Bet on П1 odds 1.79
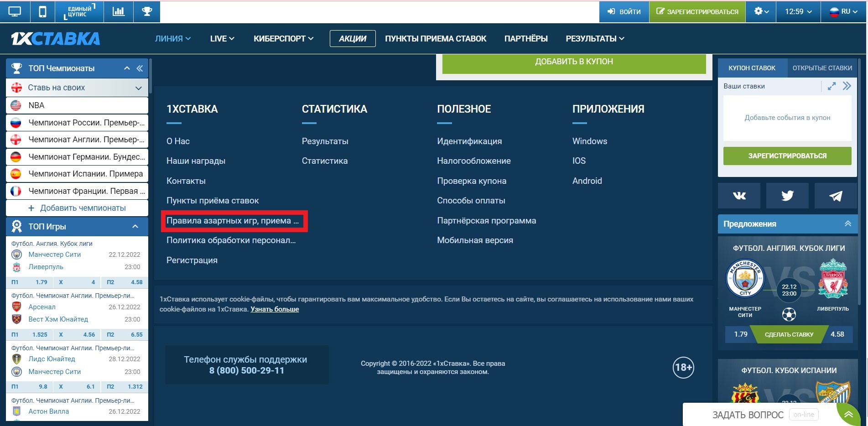The image size is (868, 426). [x=30, y=282]
